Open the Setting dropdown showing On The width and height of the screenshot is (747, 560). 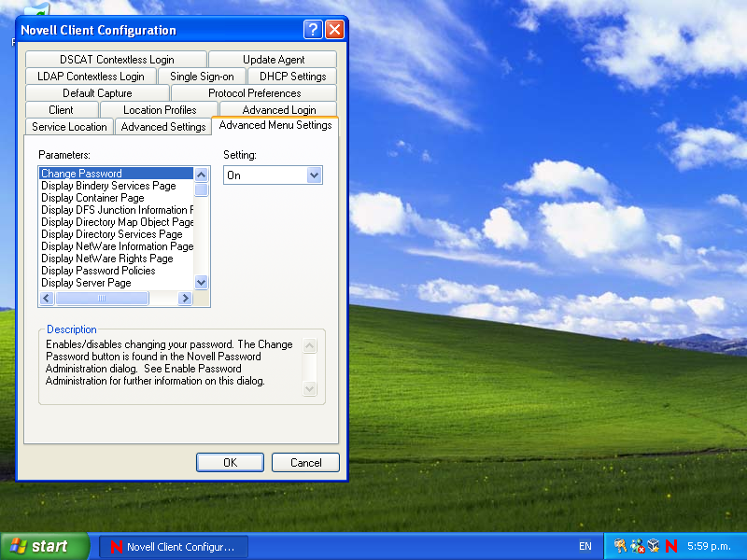(273, 175)
